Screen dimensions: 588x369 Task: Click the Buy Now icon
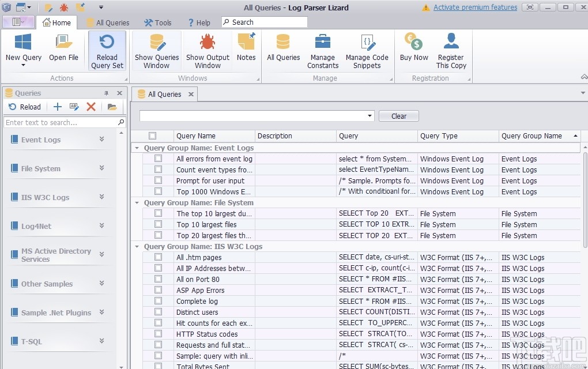click(414, 42)
